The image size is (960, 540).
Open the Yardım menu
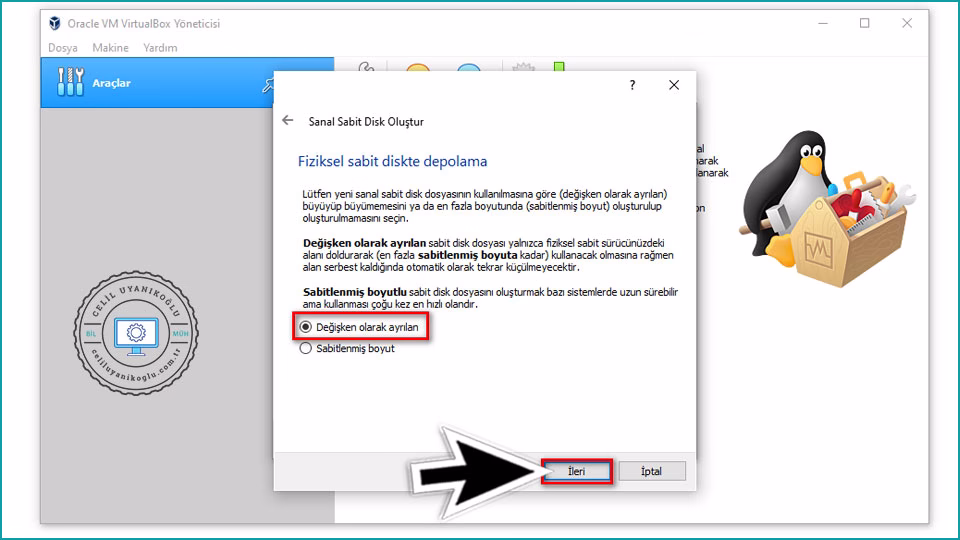click(x=160, y=48)
